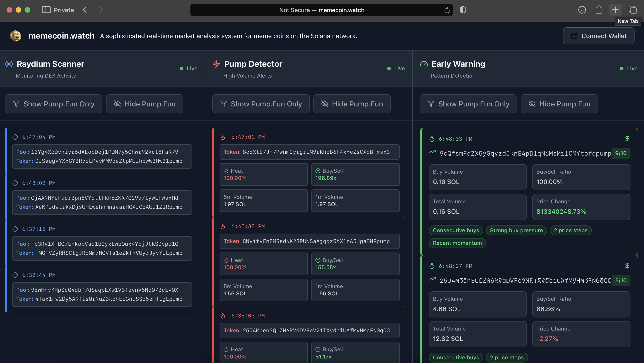Open a new tab with plus icon
The image size is (644, 363).
pyautogui.click(x=615, y=10)
